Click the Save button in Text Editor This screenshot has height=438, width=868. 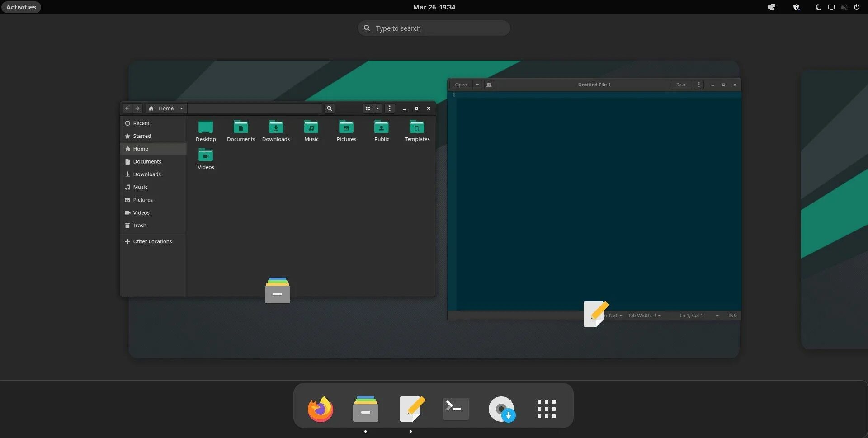(x=681, y=85)
